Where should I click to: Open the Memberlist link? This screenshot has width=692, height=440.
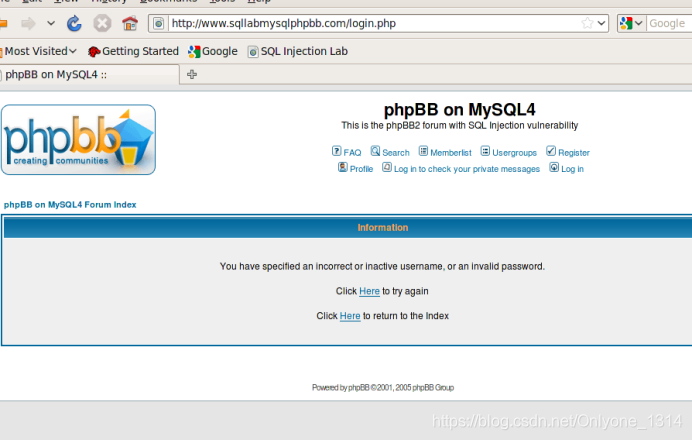(451, 153)
